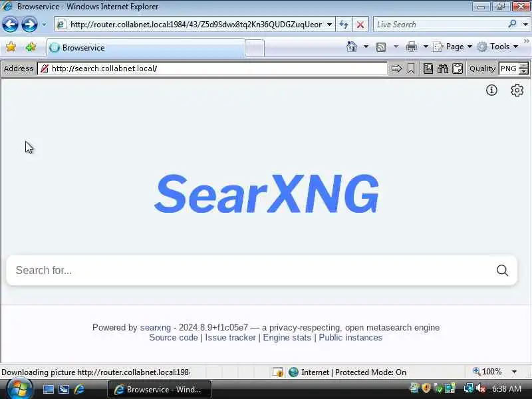Click the Browservice Go arrow button
The width and height of the screenshot is (532, 399).
[x=396, y=68]
